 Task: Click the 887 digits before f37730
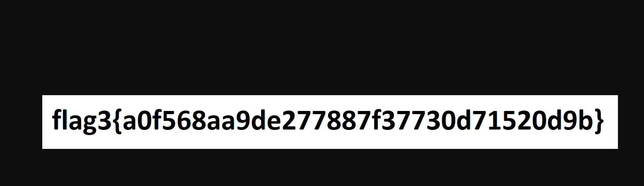coord(349,122)
